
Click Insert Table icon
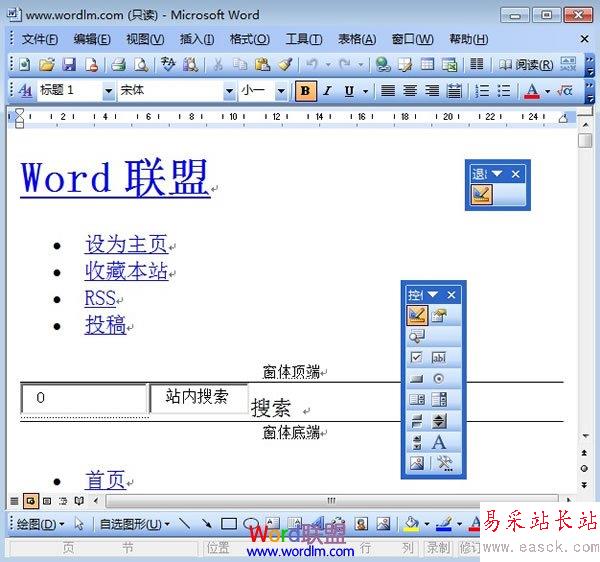[x=427, y=65]
